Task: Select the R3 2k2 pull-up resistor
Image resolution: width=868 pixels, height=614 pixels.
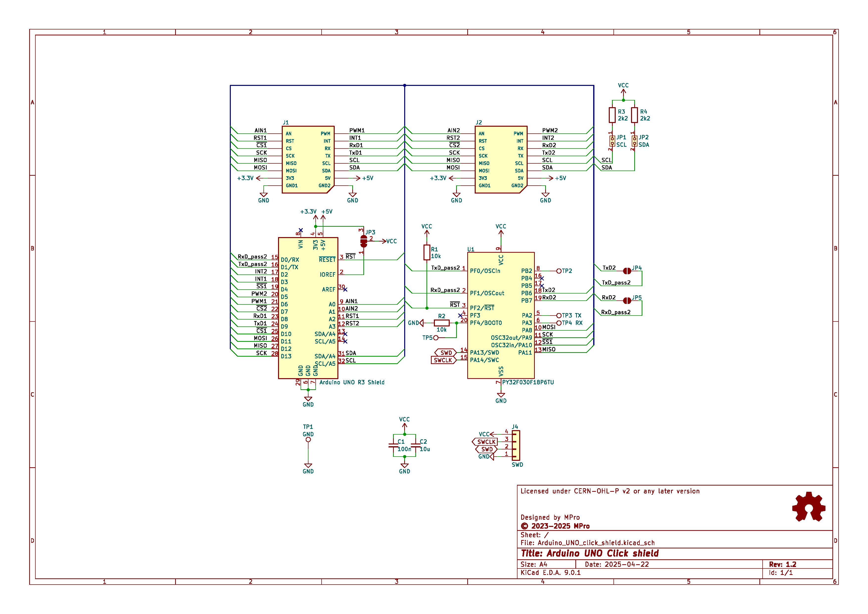Action: point(612,115)
